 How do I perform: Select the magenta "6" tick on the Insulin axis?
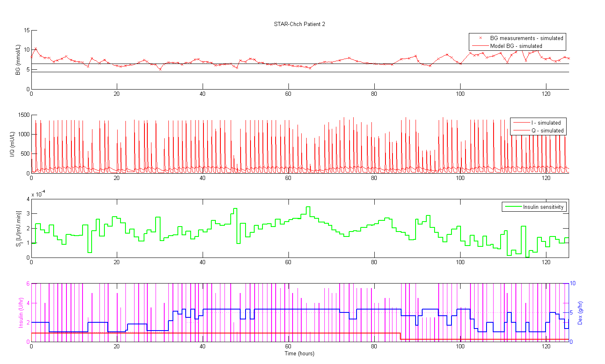[28, 284]
